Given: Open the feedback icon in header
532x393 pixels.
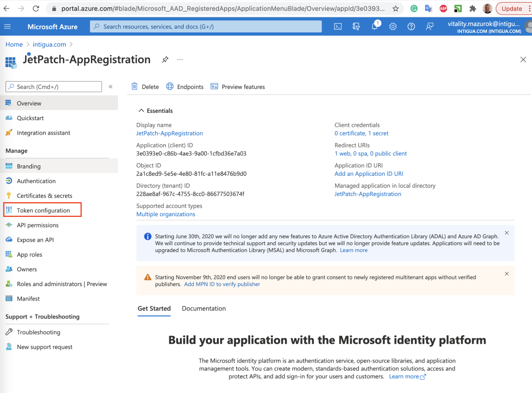Looking at the screenshot, I should coord(430,26).
